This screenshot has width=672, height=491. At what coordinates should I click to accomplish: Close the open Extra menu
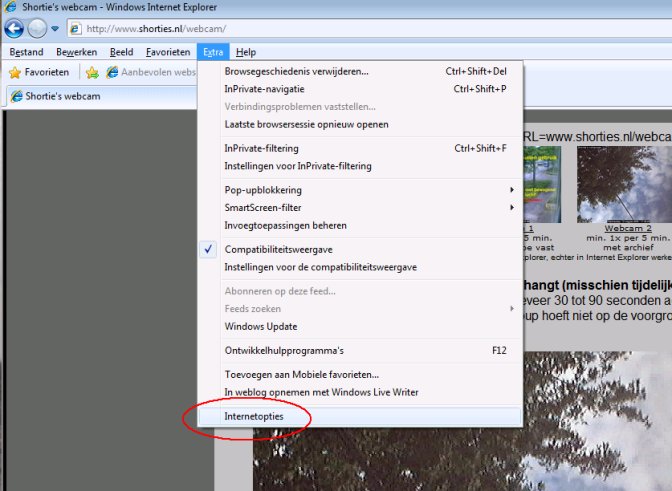pos(213,52)
